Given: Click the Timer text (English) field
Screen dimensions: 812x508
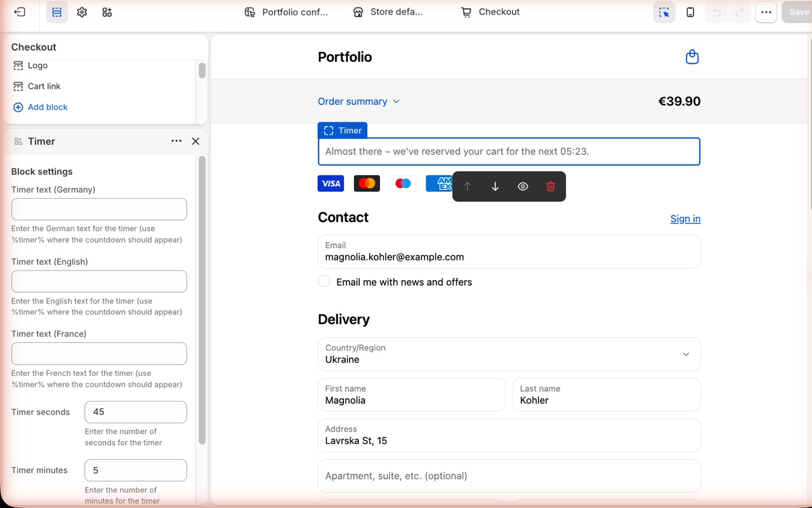Looking at the screenshot, I should [x=99, y=281].
